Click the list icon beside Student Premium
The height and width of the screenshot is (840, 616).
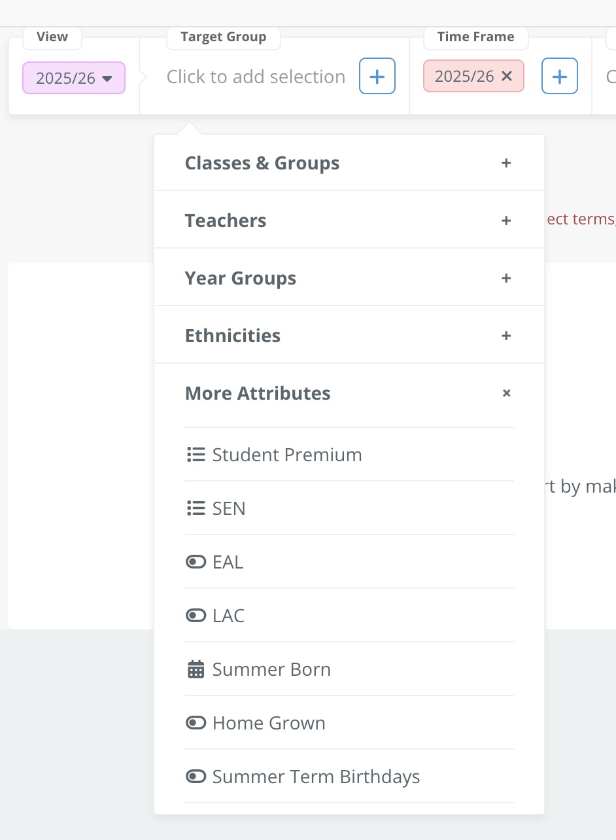pos(196,455)
